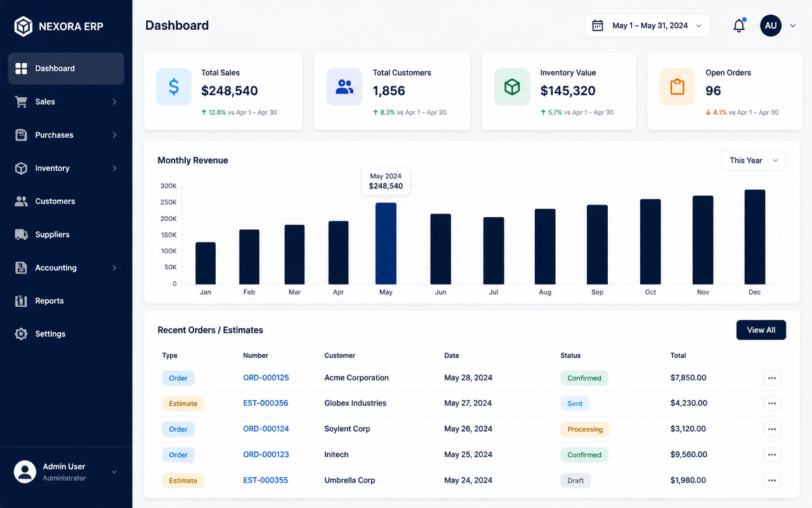Click the View All button
Viewport: 812px width, 508px height.
tap(761, 330)
